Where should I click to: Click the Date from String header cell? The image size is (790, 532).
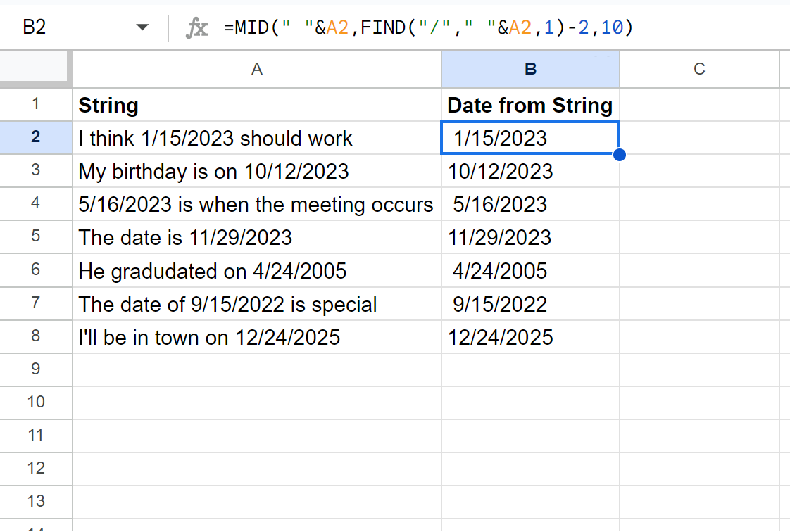point(529,104)
